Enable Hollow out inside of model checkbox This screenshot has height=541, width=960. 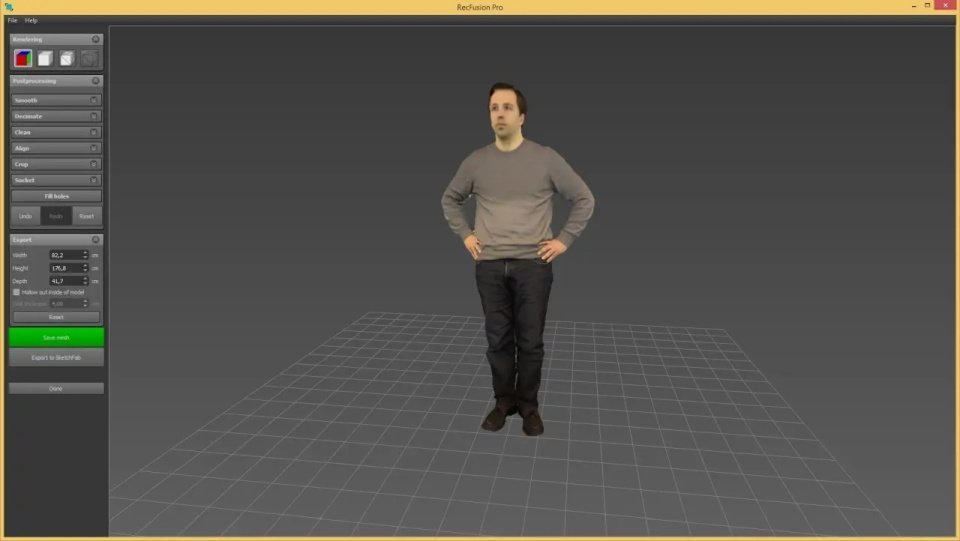(x=17, y=293)
